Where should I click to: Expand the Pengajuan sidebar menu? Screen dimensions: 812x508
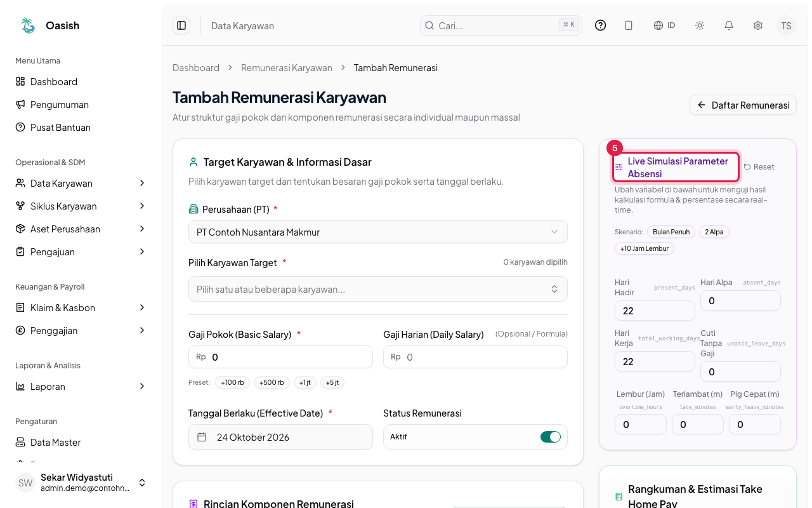pos(81,252)
